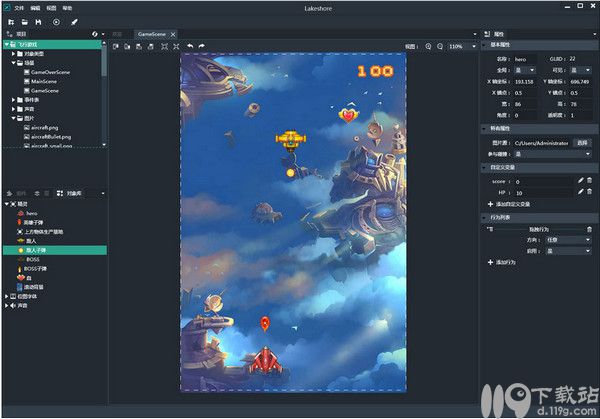Select the hero sprite in object library
The image size is (600, 419).
[x=31, y=213]
